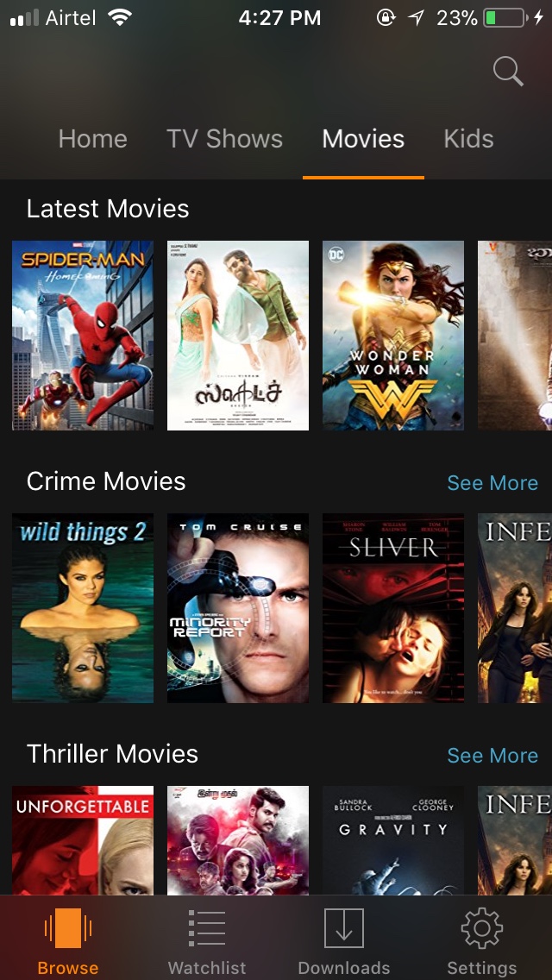Choose the Sliver movie poster

point(393,608)
